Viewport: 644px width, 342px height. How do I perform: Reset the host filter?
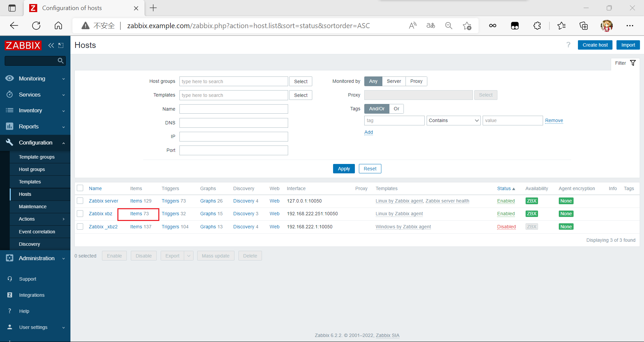pyautogui.click(x=370, y=169)
